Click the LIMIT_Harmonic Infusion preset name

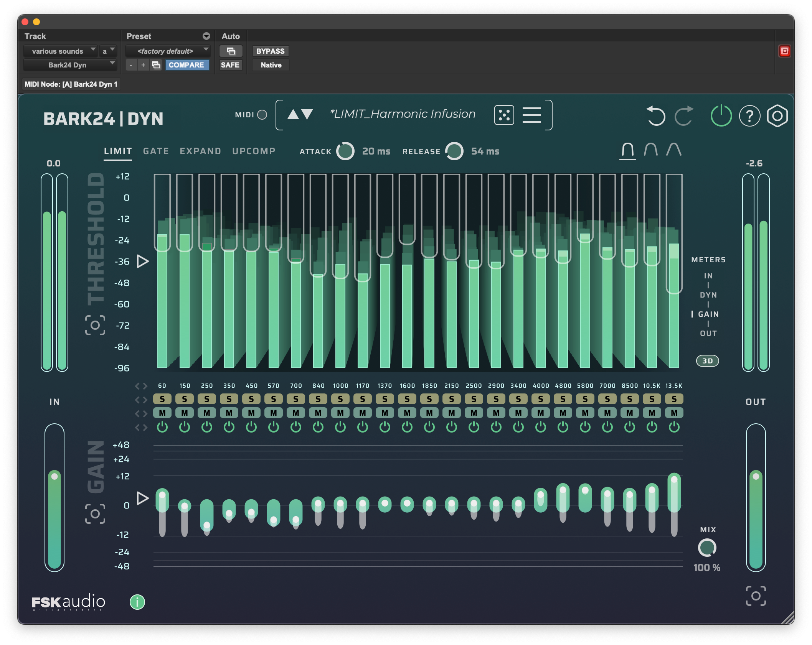(403, 114)
